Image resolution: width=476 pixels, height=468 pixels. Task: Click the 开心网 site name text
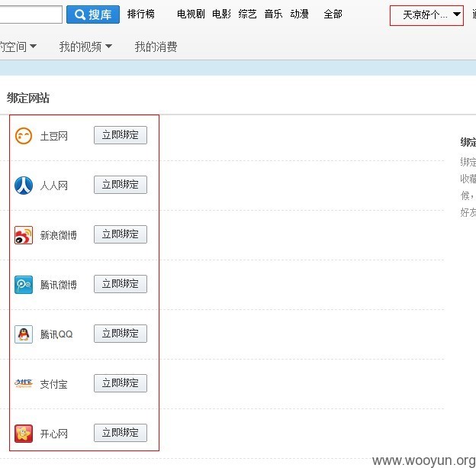tap(53, 434)
